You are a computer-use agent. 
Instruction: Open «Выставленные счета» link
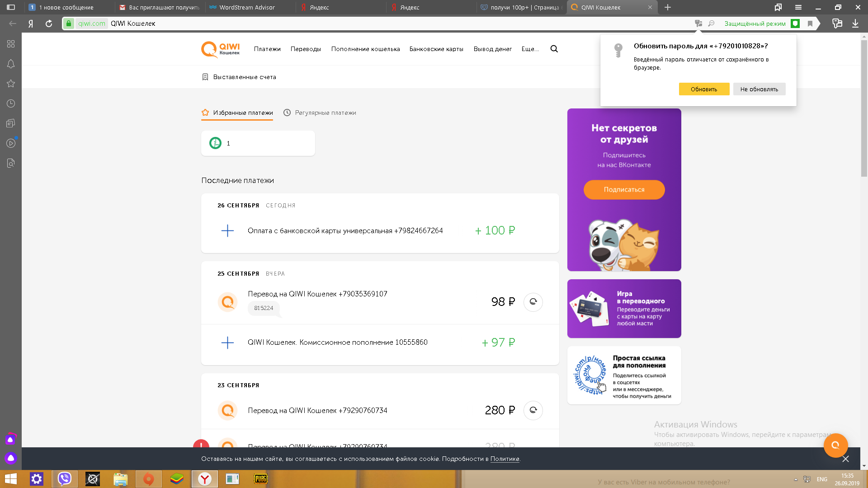(x=239, y=77)
